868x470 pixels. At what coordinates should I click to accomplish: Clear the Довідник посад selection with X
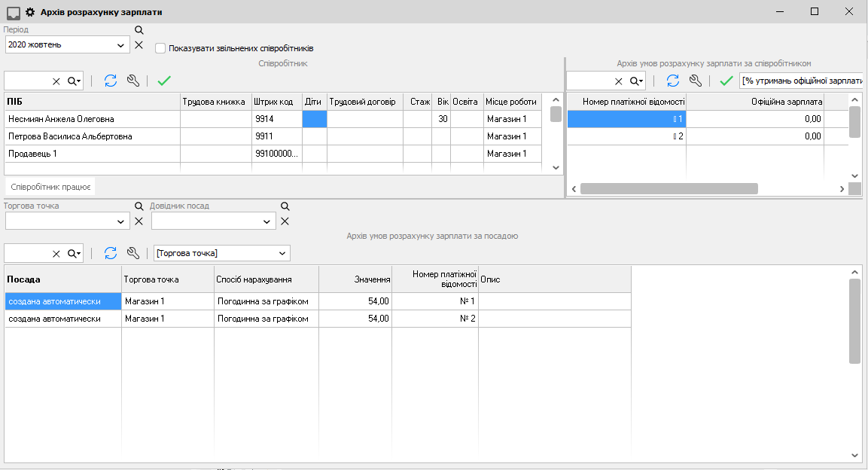pyautogui.click(x=285, y=221)
